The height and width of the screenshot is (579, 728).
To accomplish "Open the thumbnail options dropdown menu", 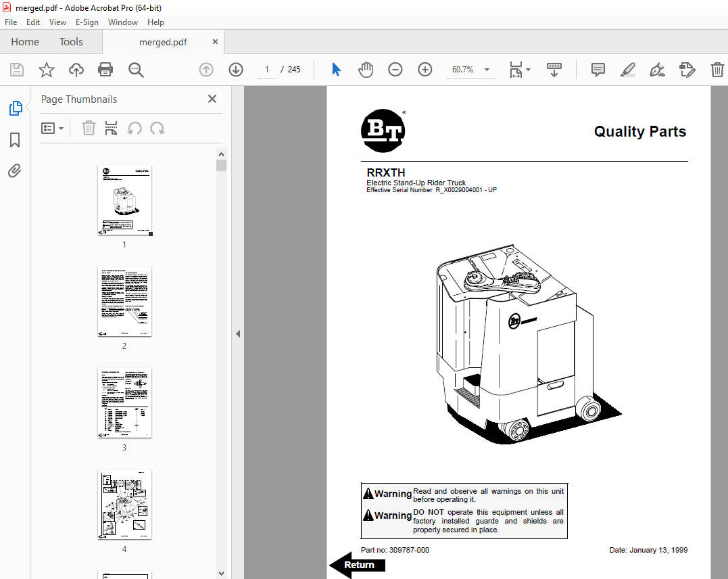I will pyautogui.click(x=52, y=128).
